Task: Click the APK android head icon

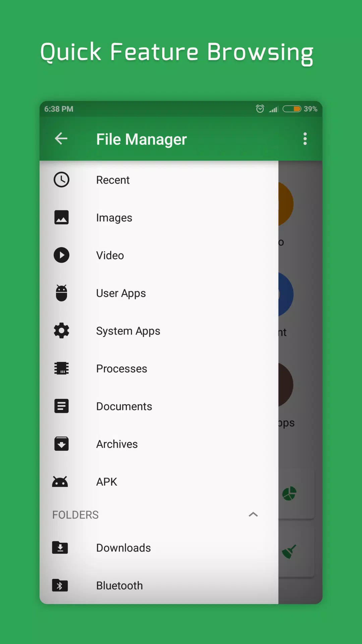Action: pos(60,482)
